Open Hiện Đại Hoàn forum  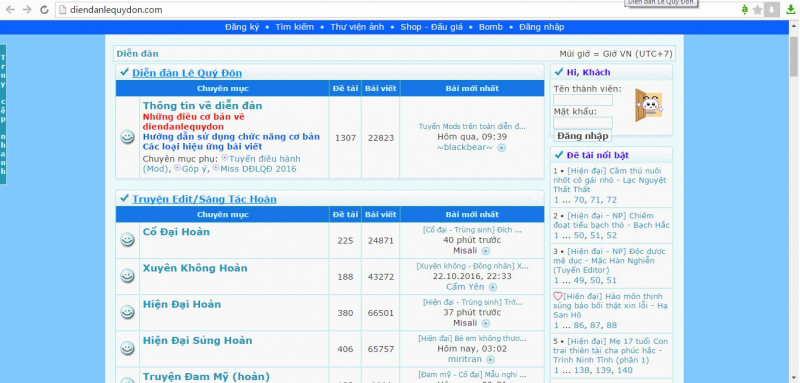[182, 304]
